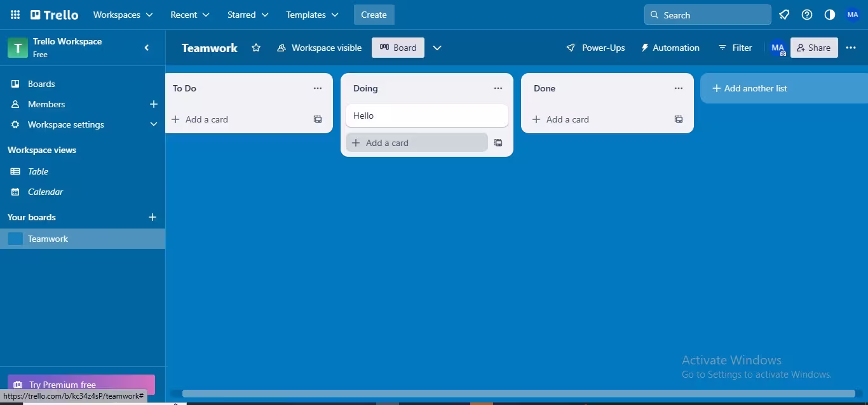This screenshot has height=405, width=868.
Task: Open Power-Ups
Action: pos(595,48)
